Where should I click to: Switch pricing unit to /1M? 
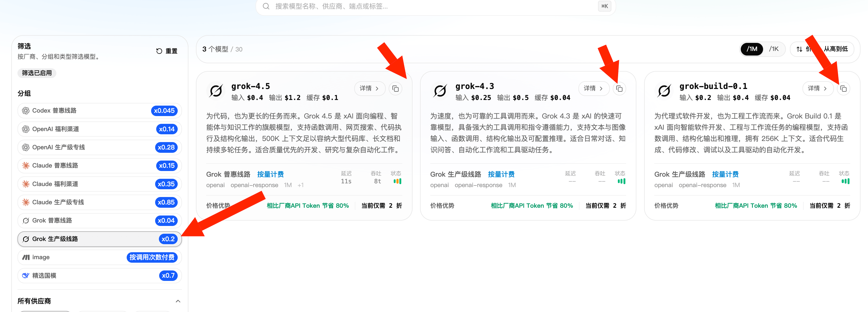(x=752, y=49)
